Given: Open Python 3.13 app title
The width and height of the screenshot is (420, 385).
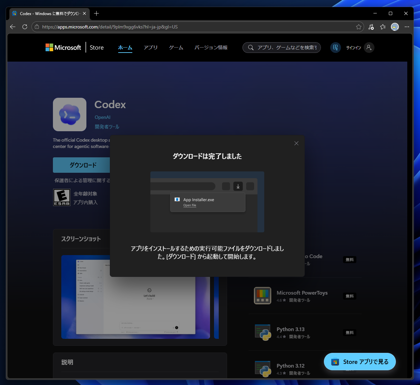Looking at the screenshot, I should (290, 329).
